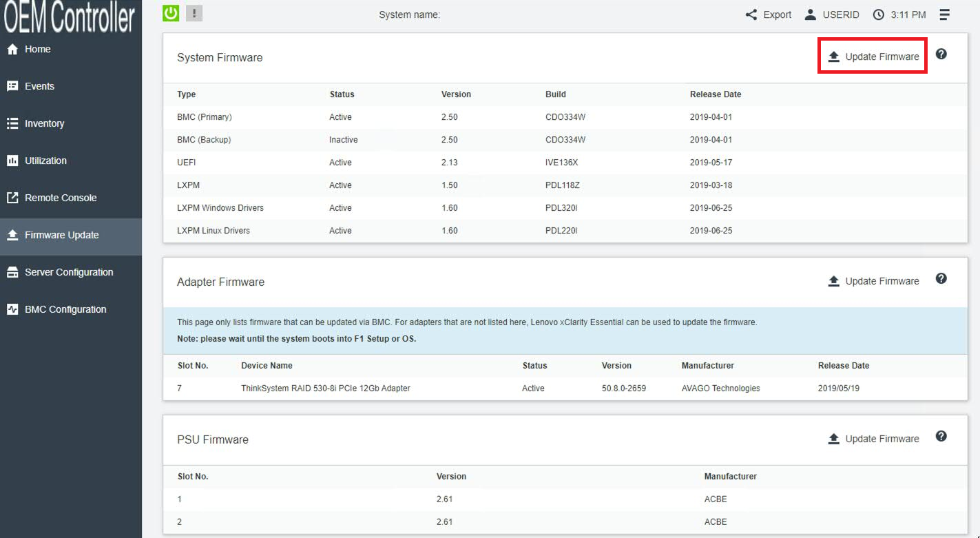
Task: Click the Export share icon
Action: (751, 14)
